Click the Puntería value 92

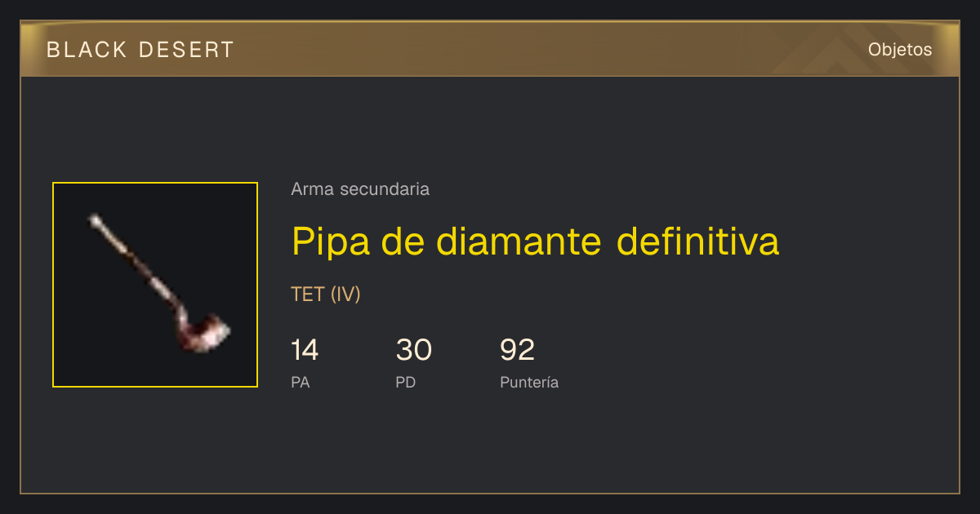click(x=518, y=350)
